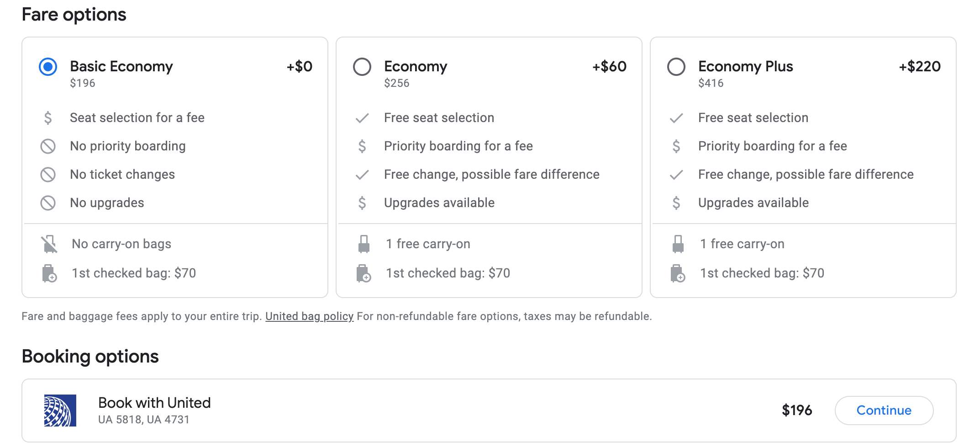Click Economy free change checkmark icon
Screen dimensions: 980x448
pyautogui.click(x=362, y=175)
